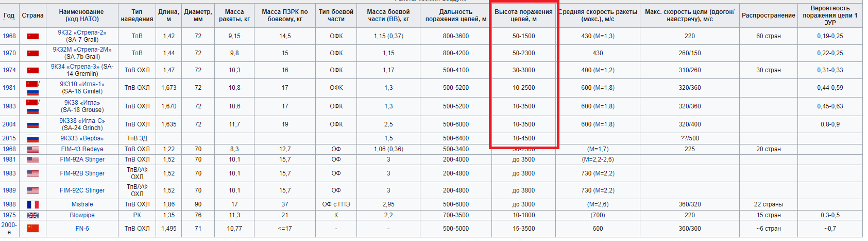Open the 9К38 «Игла» link
The width and height of the screenshot is (868, 241).
pos(82,103)
